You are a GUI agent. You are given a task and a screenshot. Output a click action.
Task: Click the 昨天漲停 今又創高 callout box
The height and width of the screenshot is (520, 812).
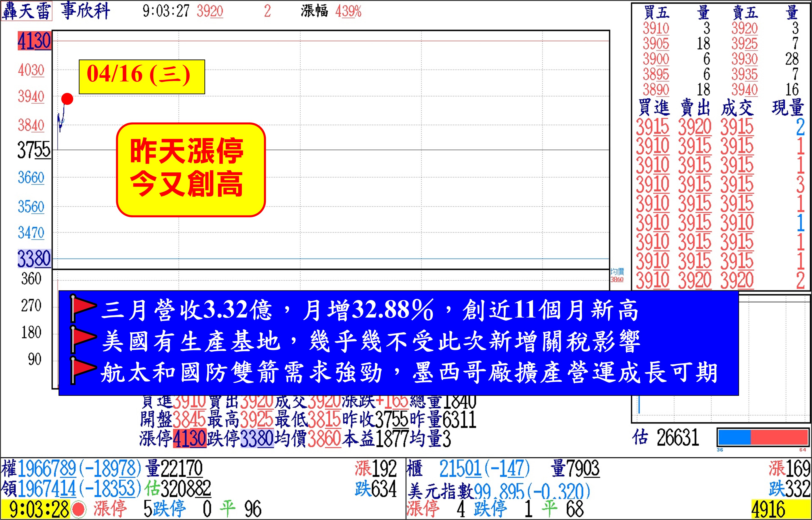click(191, 170)
